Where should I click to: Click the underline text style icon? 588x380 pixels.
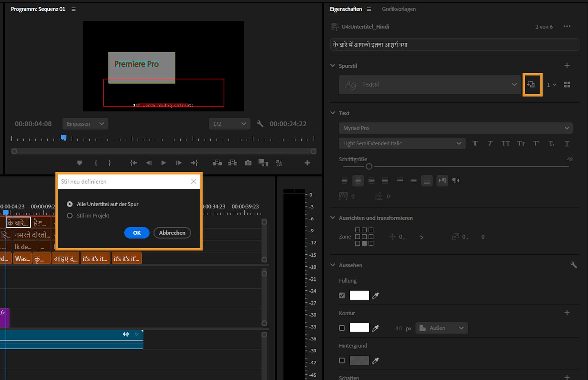pos(567,143)
